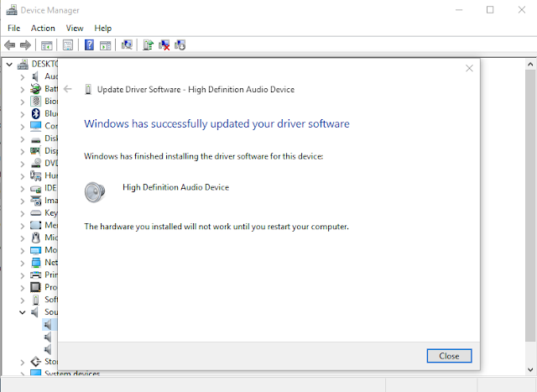Click the scroll up arrow in Device Manager
Viewport: 537px width, 392px height.
pos(530,64)
